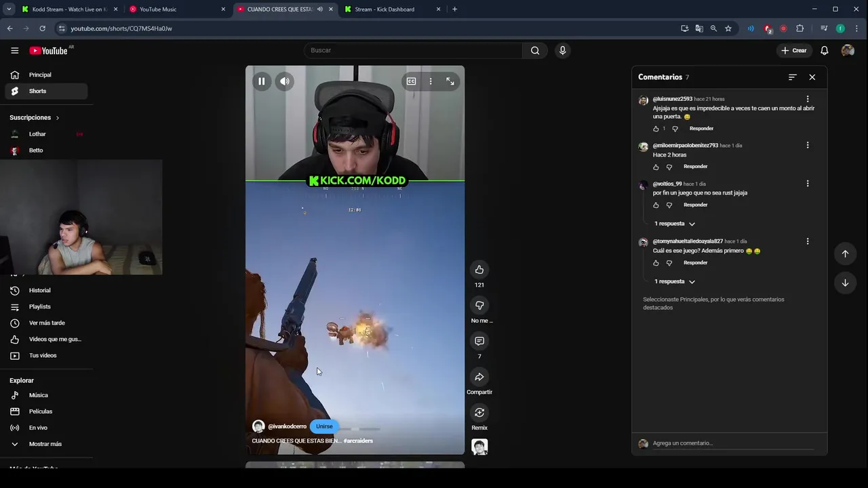The image size is (868, 488).
Task: Expand the Short to fullscreen
Action: (x=450, y=81)
